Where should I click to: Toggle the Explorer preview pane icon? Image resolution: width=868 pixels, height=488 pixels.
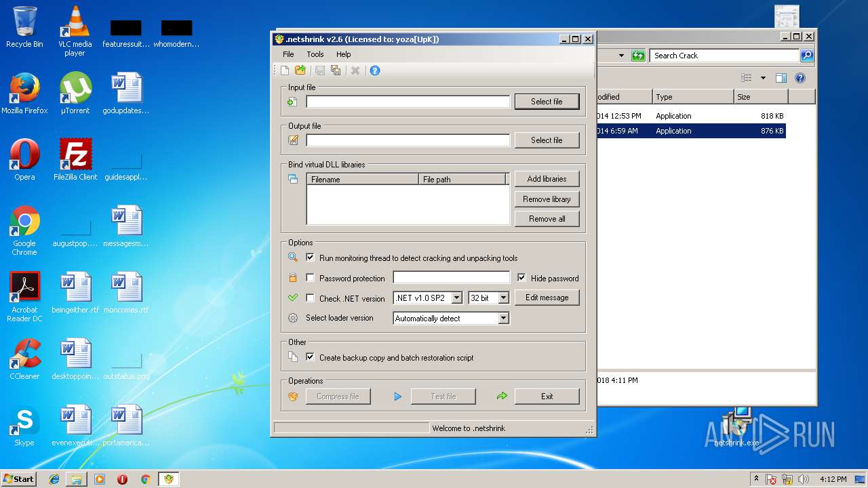[x=781, y=78]
